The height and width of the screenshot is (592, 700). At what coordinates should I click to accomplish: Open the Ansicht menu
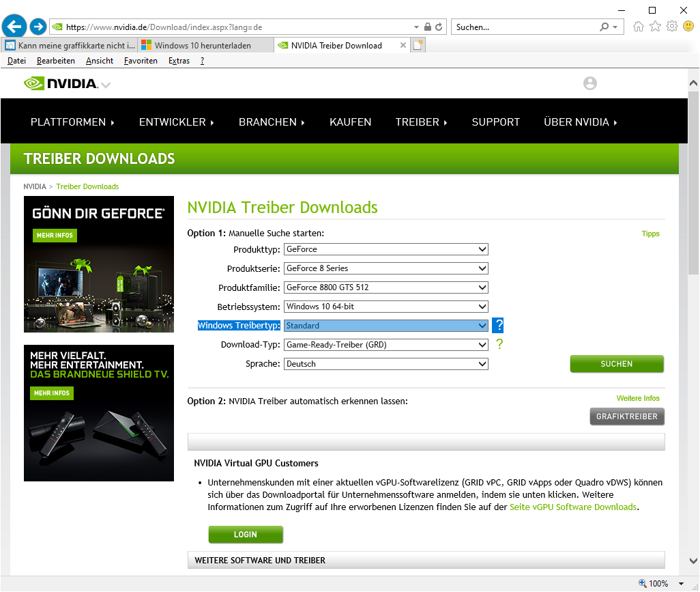100,61
